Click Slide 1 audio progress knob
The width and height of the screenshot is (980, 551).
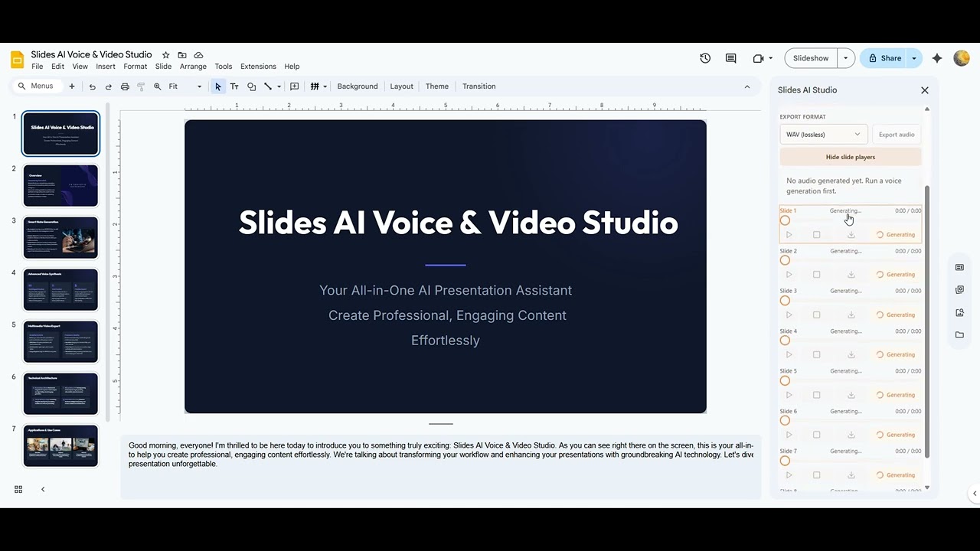click(785, 220)
